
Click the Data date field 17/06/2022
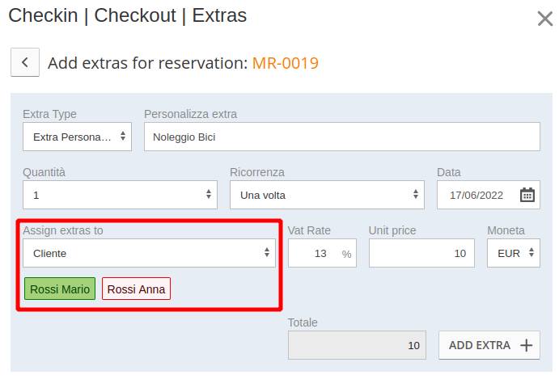point(489,195)
